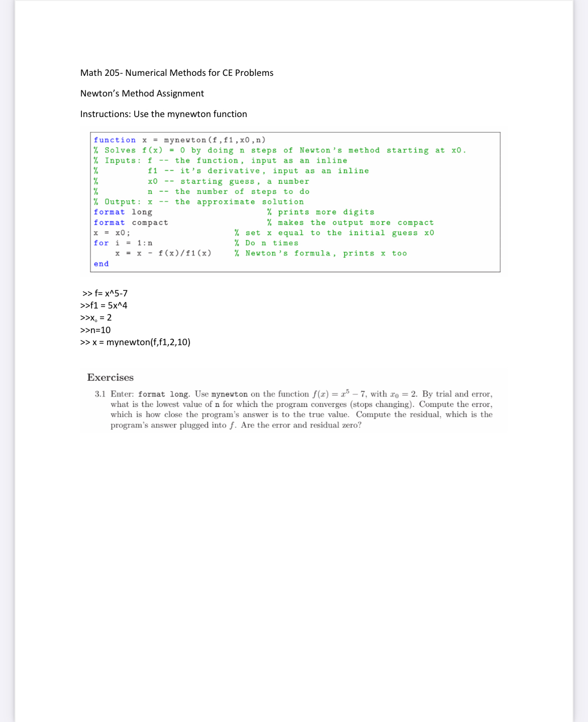Click the Exercises heading
The height and width of the screenshot is (722, 588).
pos(110,378)
